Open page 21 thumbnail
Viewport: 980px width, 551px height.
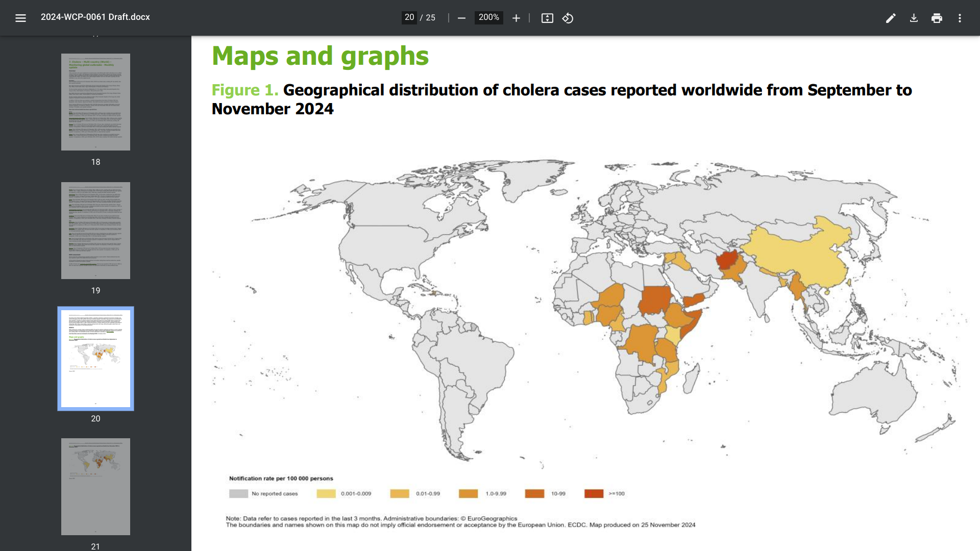[95, 486]
